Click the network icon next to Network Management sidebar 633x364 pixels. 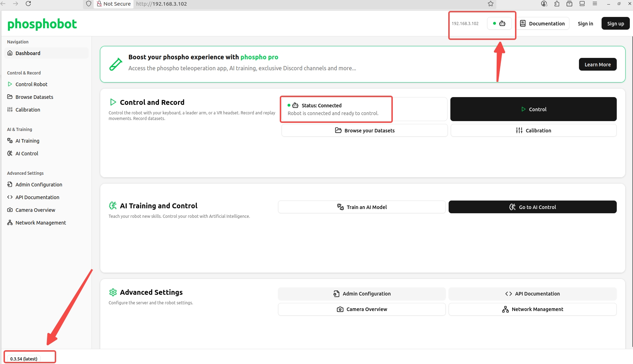click(x=10, y=222)
